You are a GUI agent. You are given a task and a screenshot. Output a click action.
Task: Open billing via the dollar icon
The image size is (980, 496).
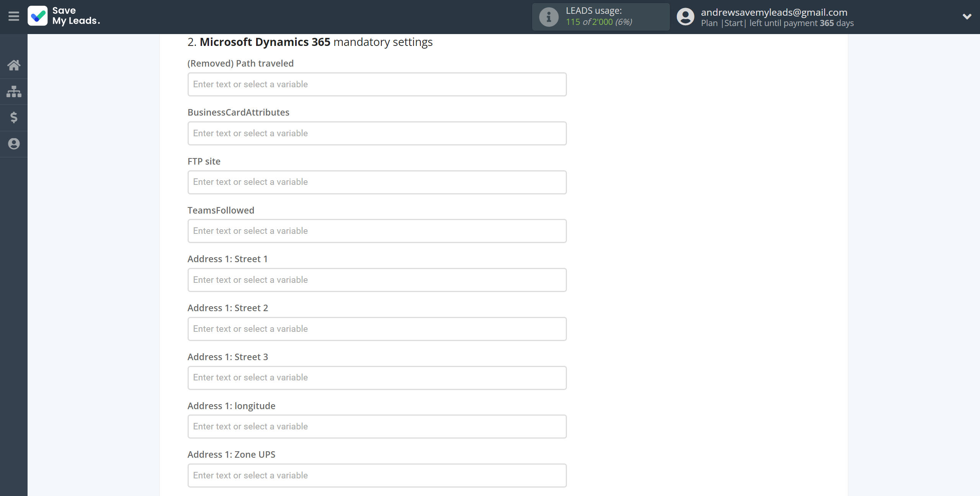point(14,117)
